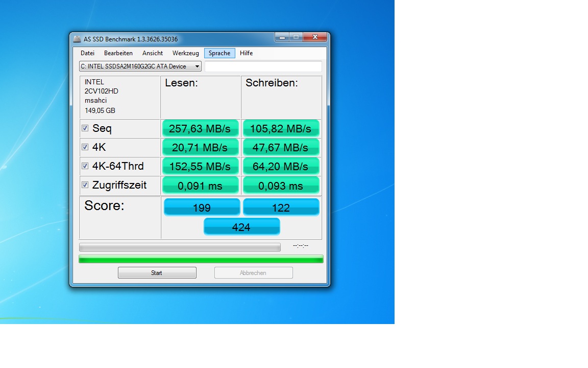Click the 149,05 GB capacity text

(x=100, y=110)
